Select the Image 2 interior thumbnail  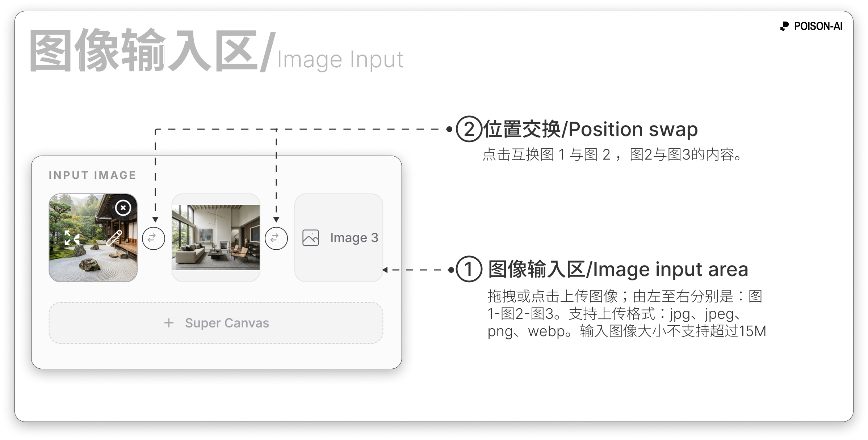tap(216, 238)
